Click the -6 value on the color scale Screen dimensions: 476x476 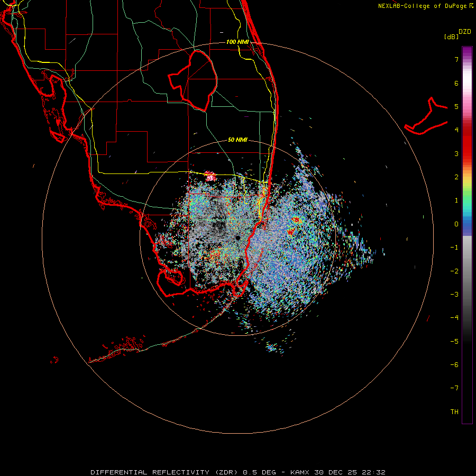pyautogui.click(x=454, y=365)
